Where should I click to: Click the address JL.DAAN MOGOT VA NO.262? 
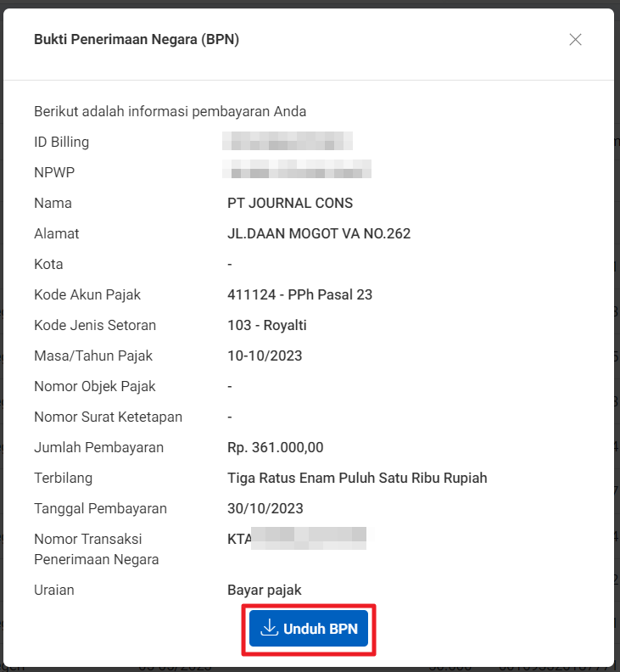[x=319, y=233]
